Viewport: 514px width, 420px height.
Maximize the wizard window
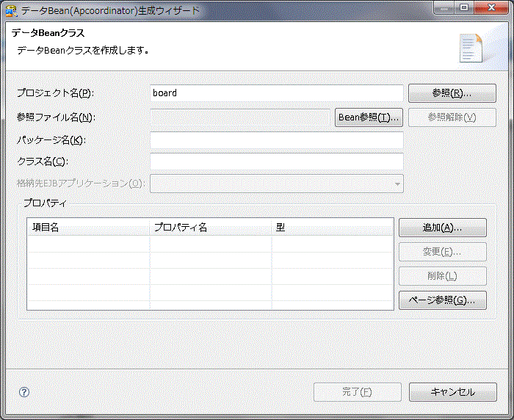[x=465, y=8]
